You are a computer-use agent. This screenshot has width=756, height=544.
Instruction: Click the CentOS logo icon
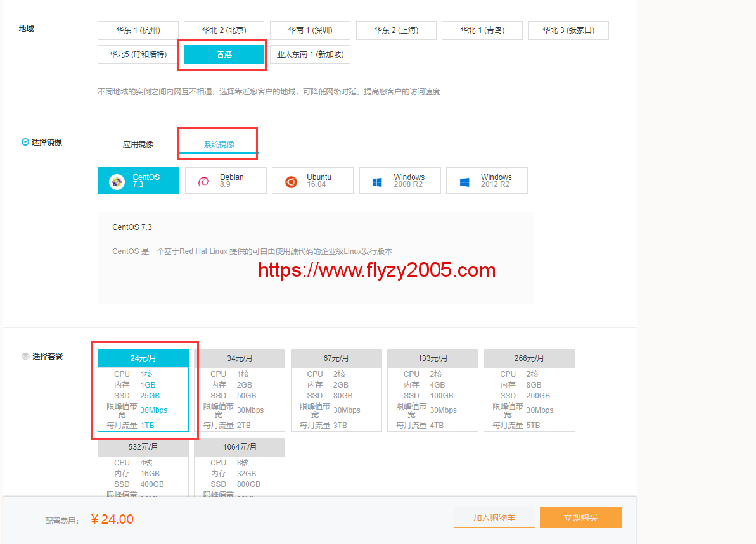(117, 182)
